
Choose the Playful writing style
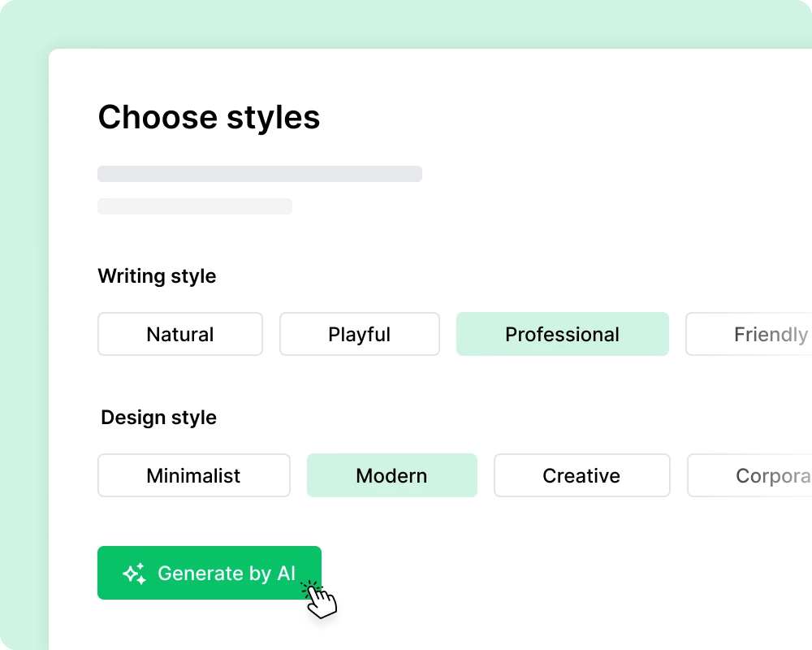point(360,334)
